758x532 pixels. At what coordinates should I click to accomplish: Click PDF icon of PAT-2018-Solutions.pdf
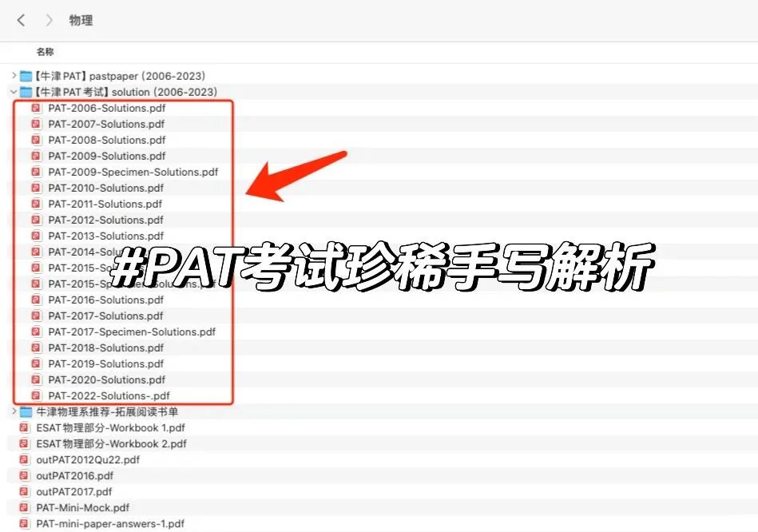point(36,347)
